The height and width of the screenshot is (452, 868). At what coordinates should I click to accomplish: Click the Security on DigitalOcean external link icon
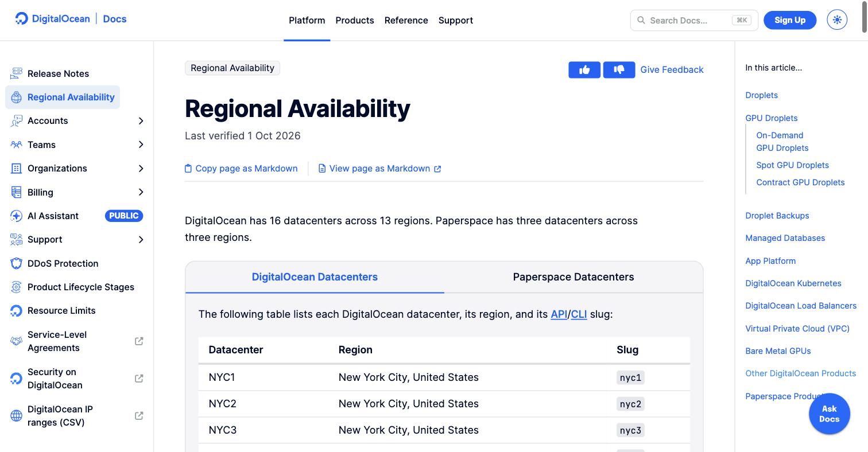[139, 379]
